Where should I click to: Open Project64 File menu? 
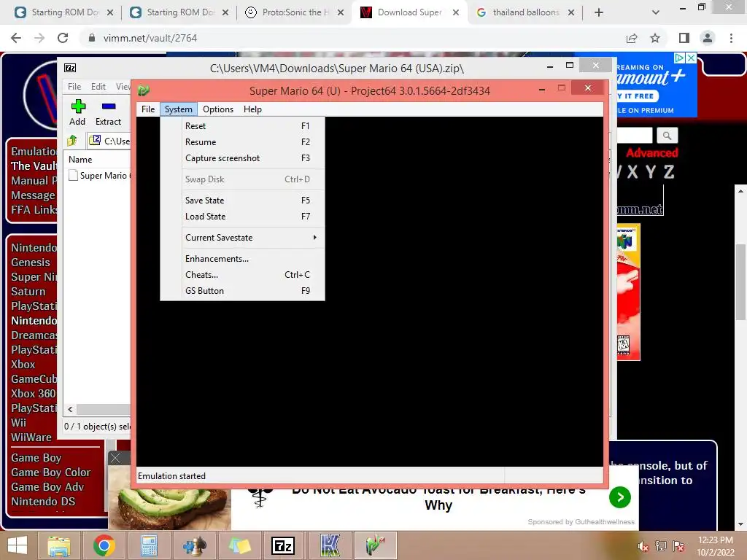(148, 109)
